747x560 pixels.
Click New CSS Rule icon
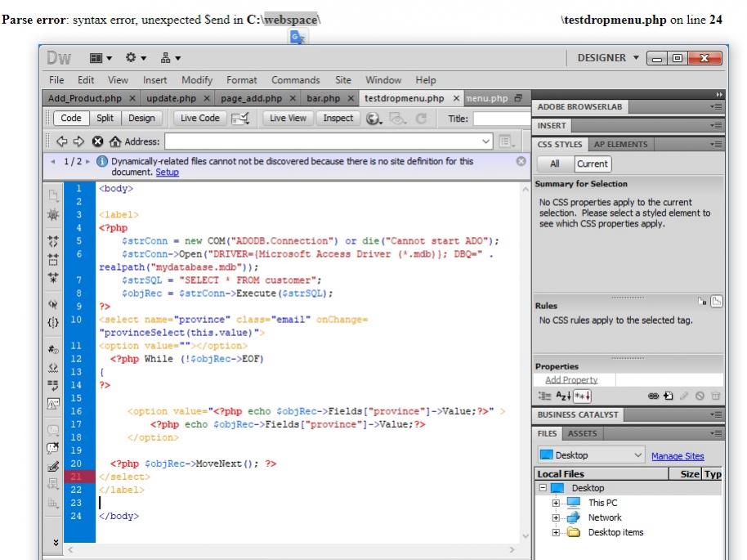669,396
